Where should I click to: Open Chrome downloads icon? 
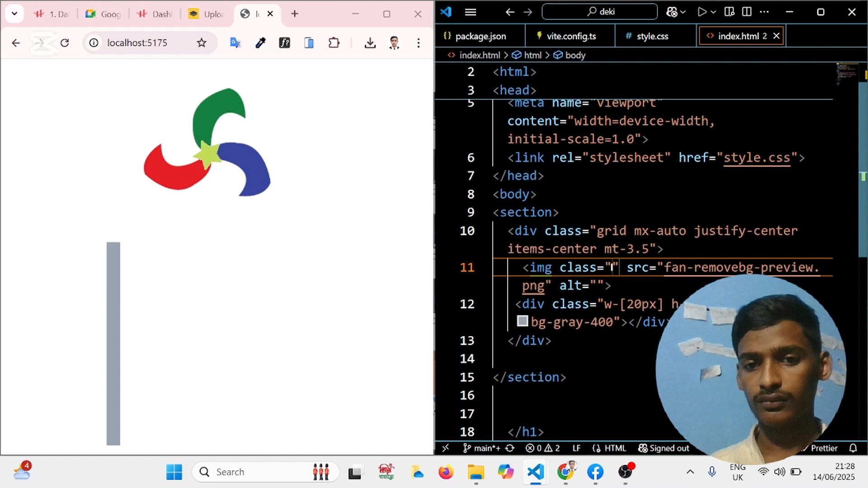click(370, 43)
